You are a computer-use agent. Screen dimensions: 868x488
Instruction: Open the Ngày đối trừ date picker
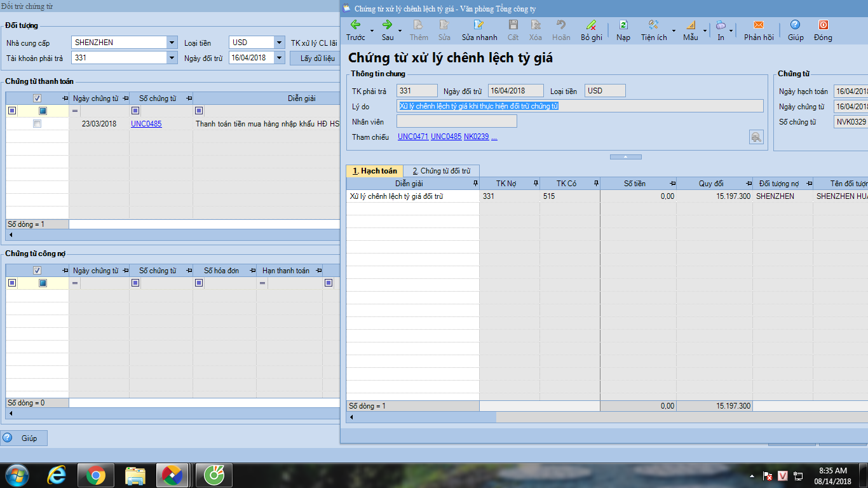pos(280,58)
